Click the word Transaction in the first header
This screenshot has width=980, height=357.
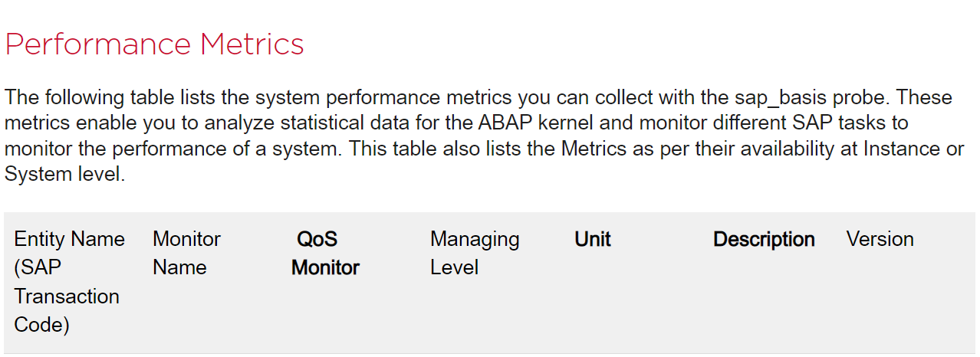pyautogui.click(x=67, y=296)
